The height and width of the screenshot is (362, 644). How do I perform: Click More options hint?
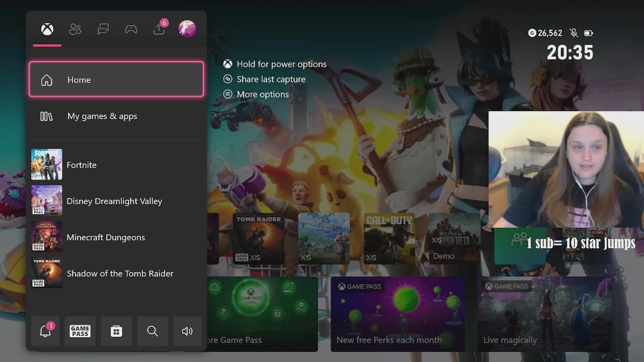[x=263, y=95]
